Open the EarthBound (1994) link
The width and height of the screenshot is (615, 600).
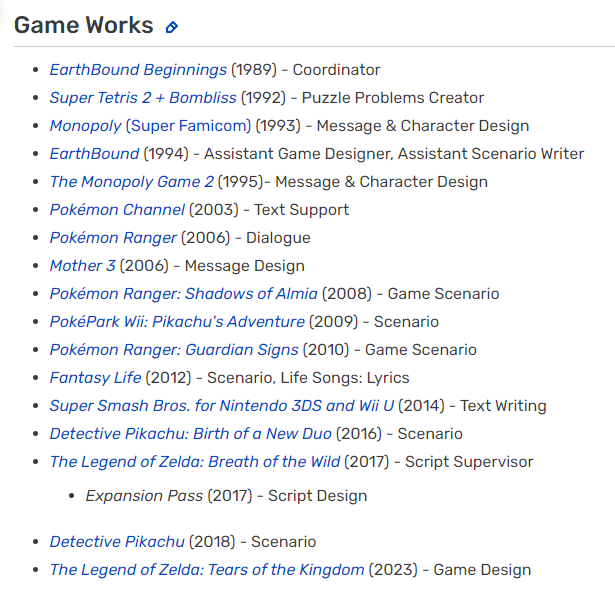[x=95, y=154]
